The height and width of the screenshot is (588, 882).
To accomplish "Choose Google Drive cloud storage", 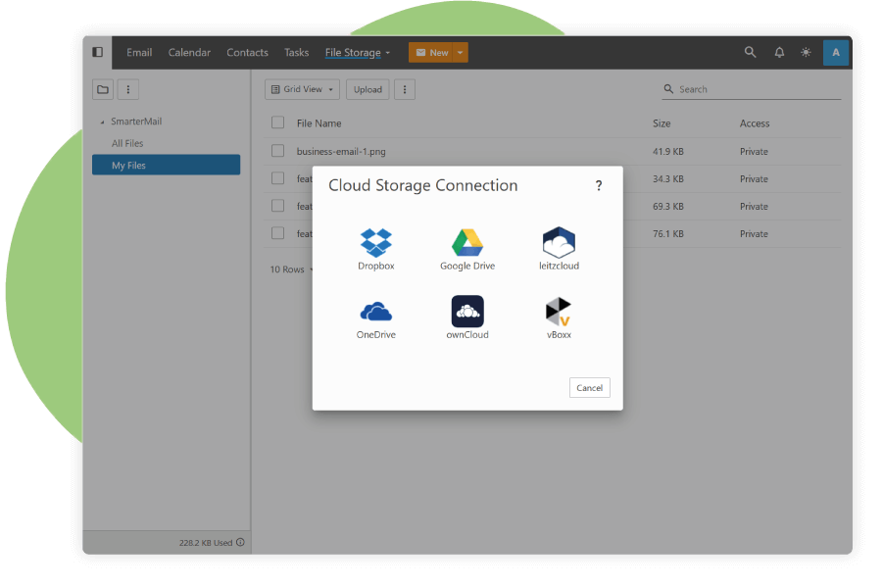I will point(467,249).
